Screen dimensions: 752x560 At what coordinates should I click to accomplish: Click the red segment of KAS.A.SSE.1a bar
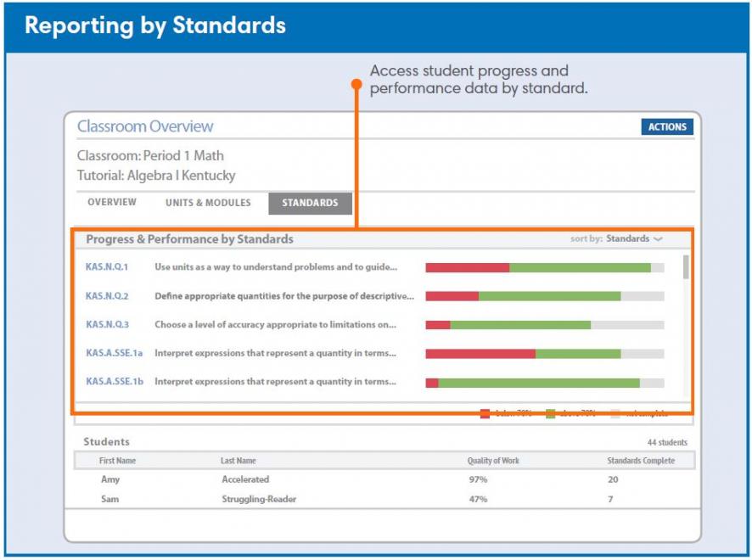click(480, 354)
